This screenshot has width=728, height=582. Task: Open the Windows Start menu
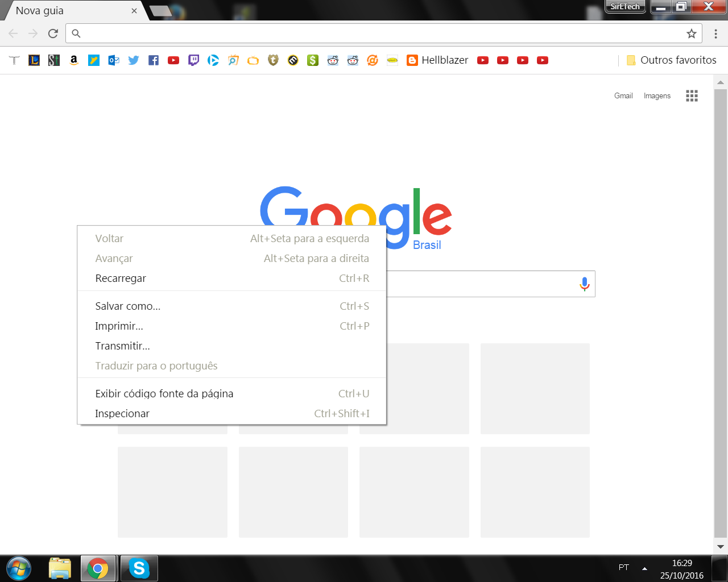pyautogui.click(x=19, y=568)
